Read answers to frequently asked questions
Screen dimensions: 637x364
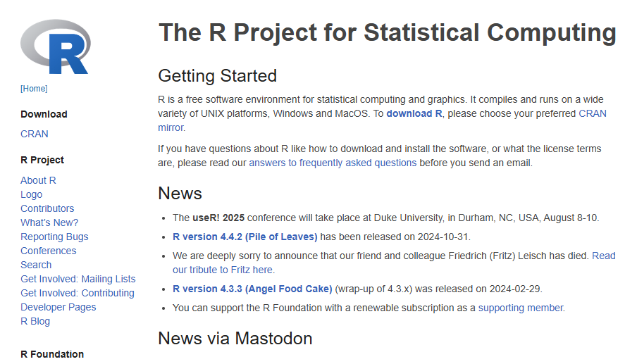coord(333,163)
